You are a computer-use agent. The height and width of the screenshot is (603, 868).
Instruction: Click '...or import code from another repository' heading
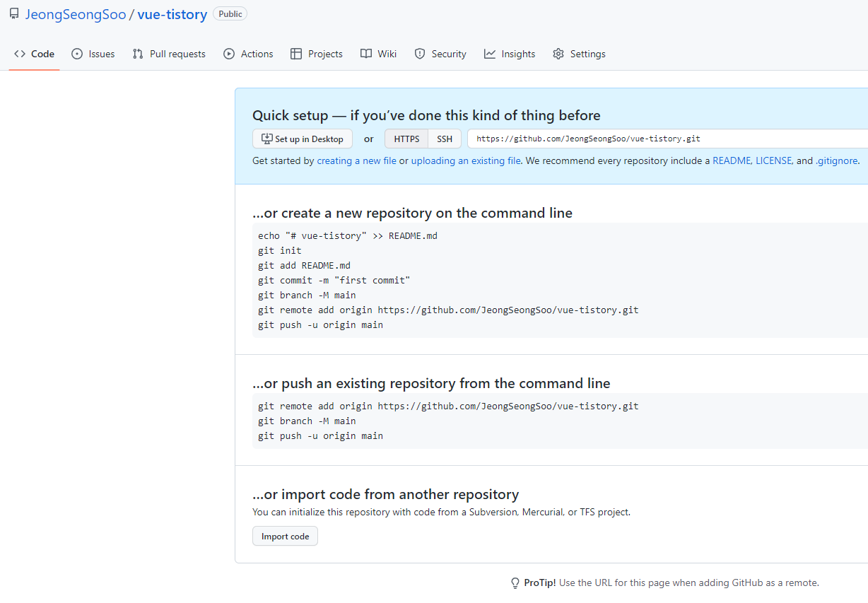(x=386, y=494)
